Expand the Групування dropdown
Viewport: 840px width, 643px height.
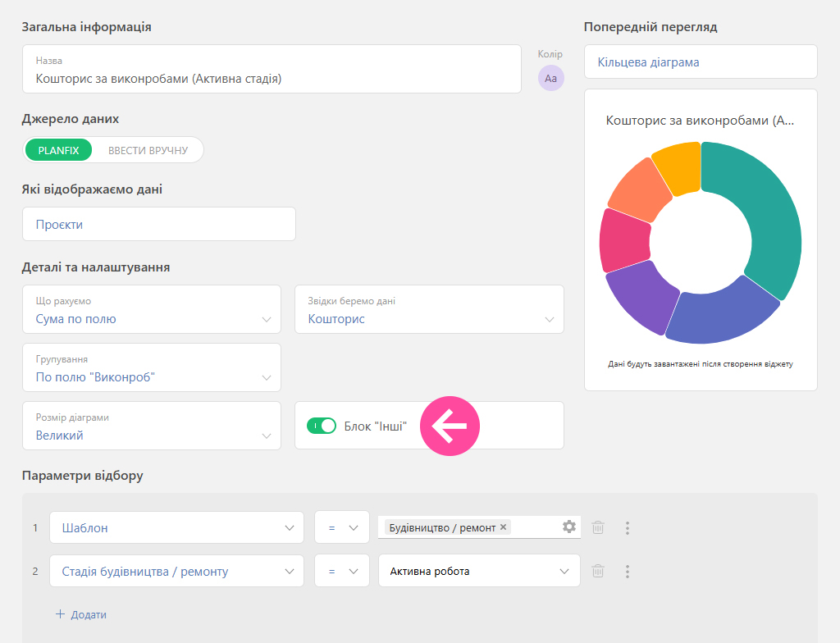click(152, 367)
